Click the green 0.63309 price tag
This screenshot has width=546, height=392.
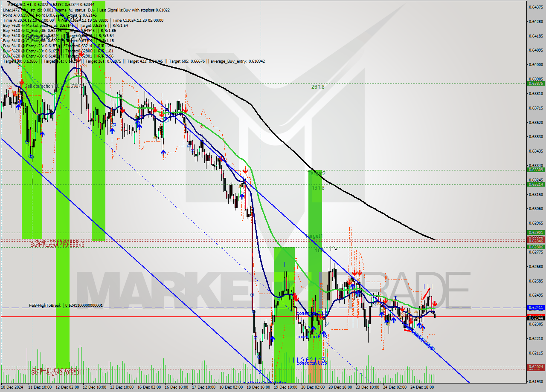click(536, 170)
